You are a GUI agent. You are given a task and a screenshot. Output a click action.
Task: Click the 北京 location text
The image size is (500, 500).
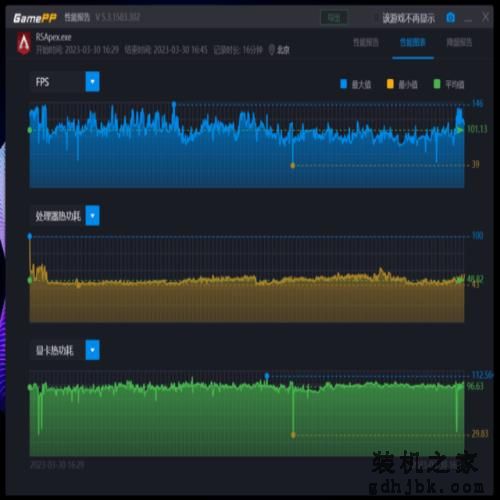coord(283,50)
